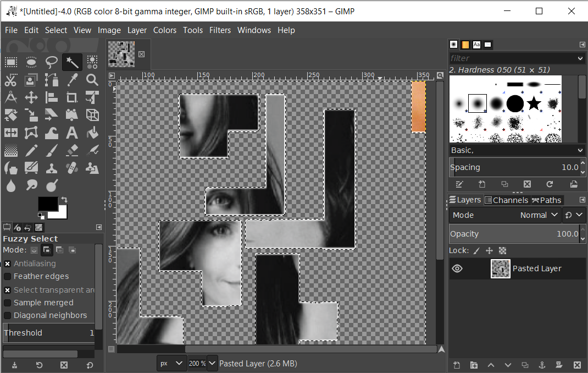Activate the Scissors Select tool
This screenshot has width=588, height=373.
[11, 80]
